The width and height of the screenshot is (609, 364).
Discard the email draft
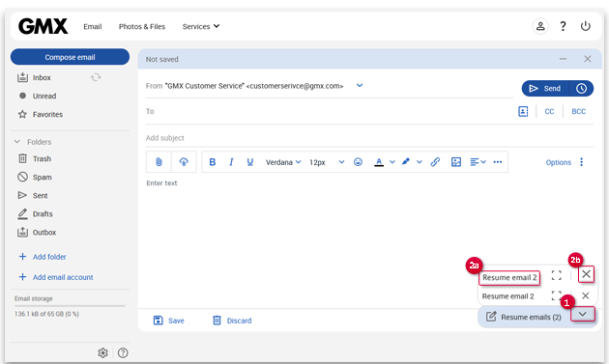[232, 321]
